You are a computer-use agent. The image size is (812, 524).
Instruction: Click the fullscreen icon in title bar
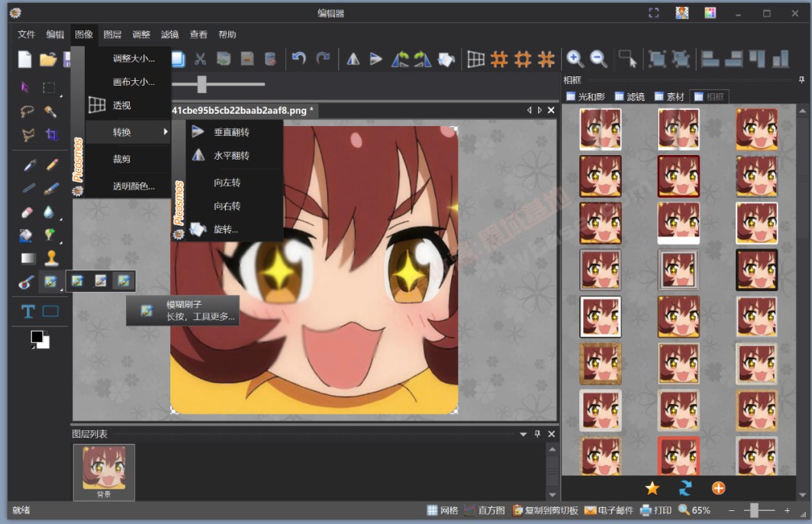click(654, 14)
